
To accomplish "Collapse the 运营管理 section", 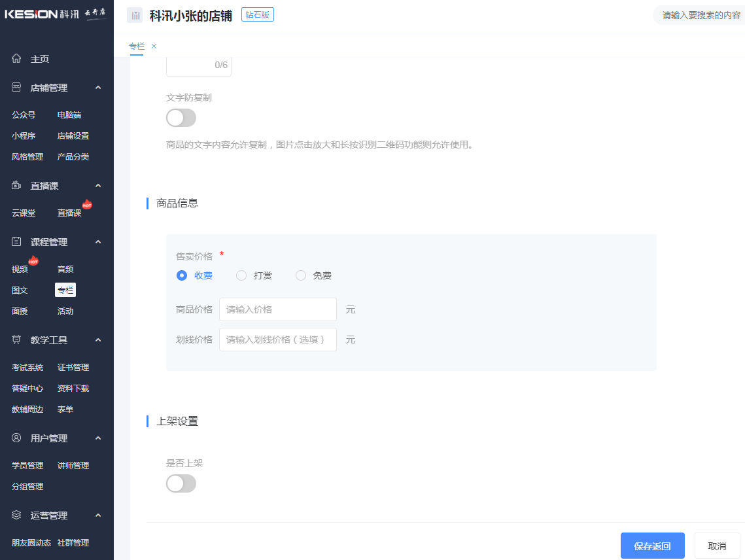I will click(x=98, y=515).
